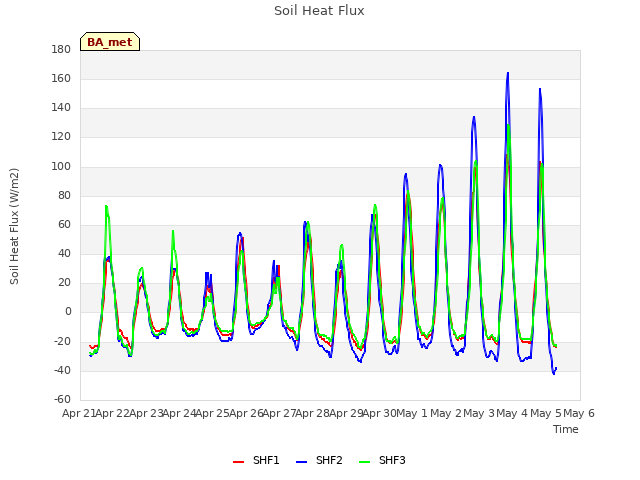Click the May 5 x-axis label

point(546,413)
